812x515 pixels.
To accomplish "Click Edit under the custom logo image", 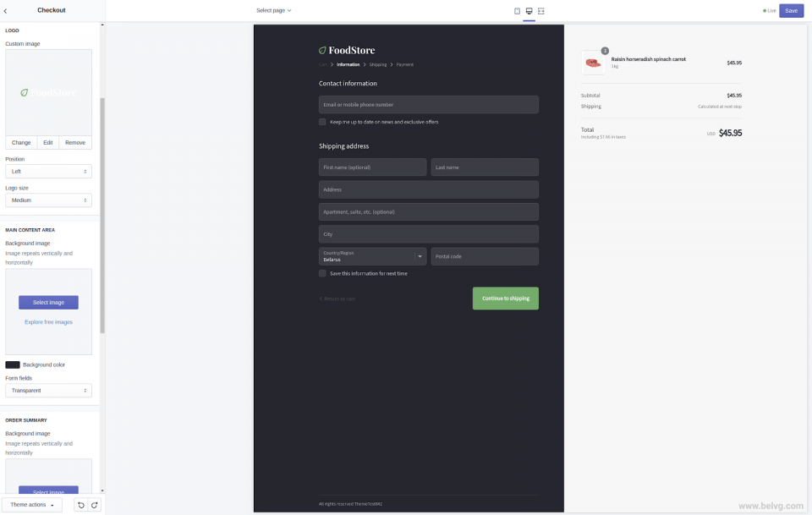I will 48,142.
